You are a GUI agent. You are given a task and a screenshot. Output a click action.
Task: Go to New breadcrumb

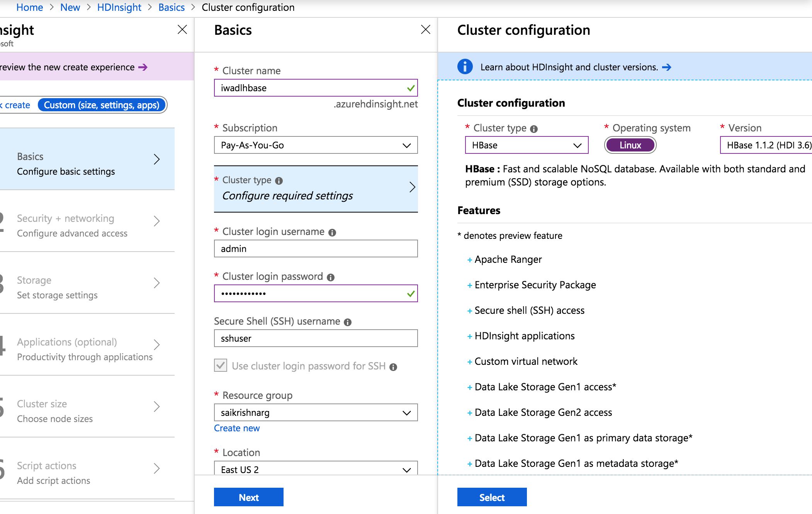[x=70, y=7]
